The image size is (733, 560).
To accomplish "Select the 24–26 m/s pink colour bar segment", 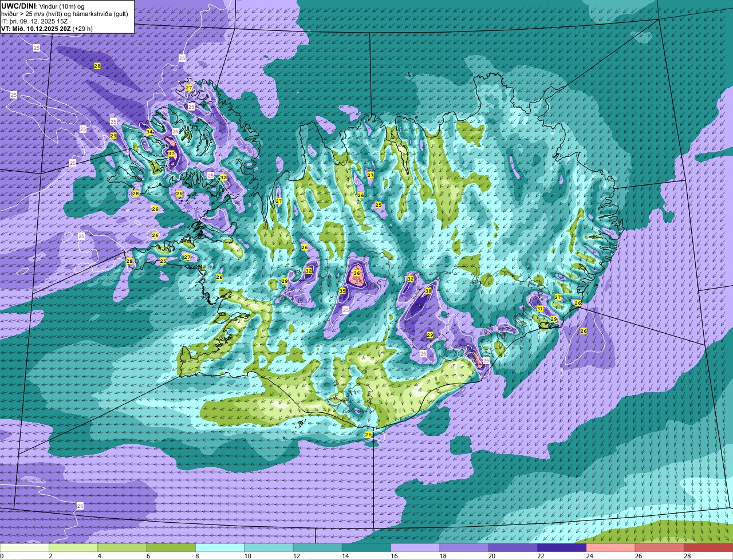I will click(610, 548).
